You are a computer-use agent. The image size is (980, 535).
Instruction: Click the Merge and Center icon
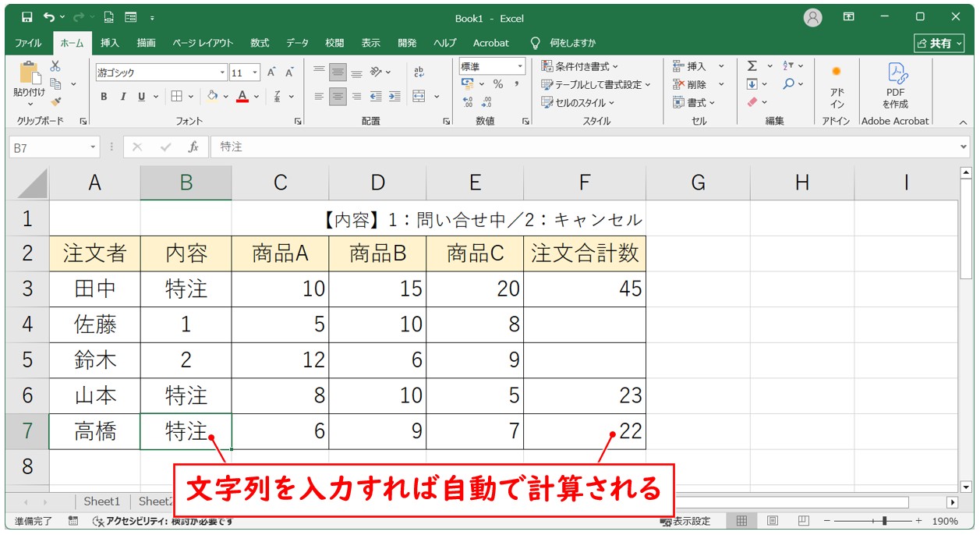(419, 97)
